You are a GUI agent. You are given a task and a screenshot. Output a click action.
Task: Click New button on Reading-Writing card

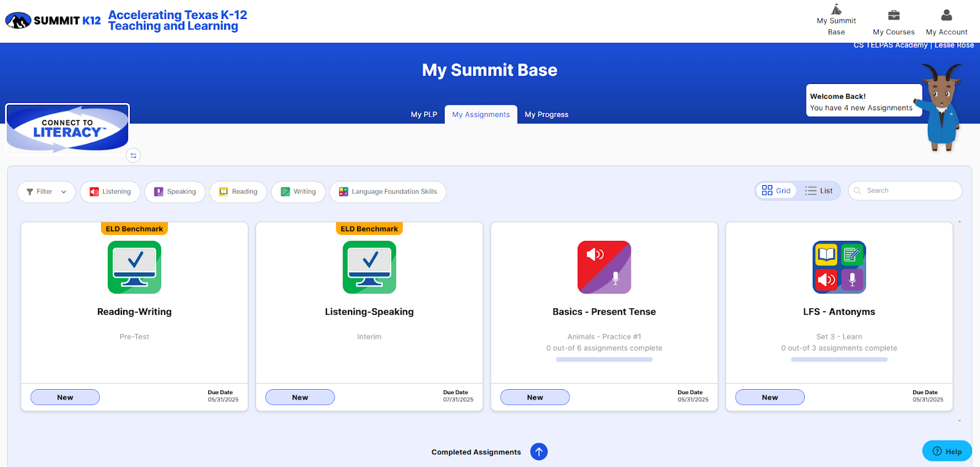(65, 397)
